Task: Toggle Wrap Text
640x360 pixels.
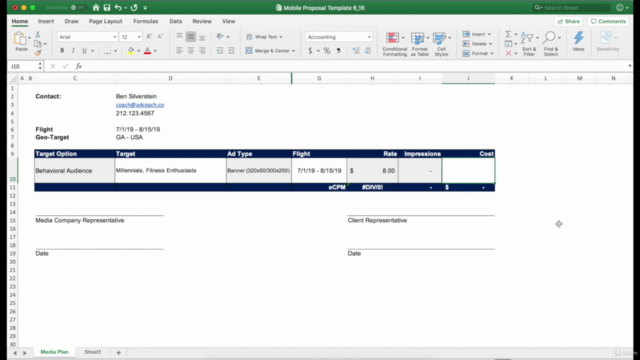Action: 264,37
